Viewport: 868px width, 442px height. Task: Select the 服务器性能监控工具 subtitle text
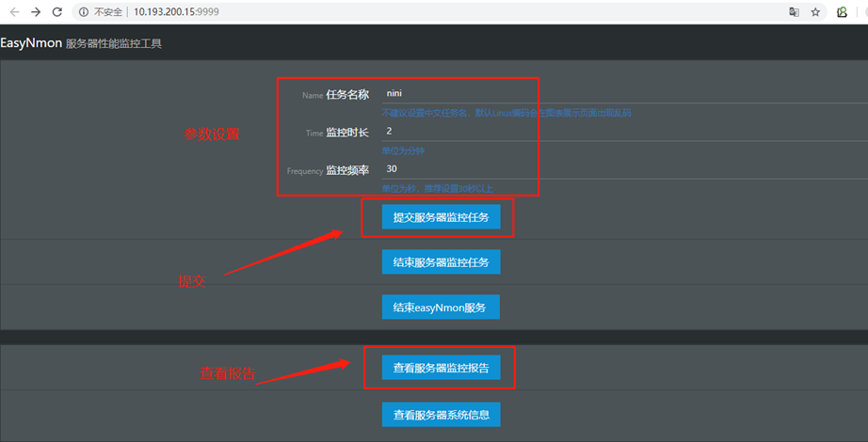pyautogui.click(x=114, y=44)
